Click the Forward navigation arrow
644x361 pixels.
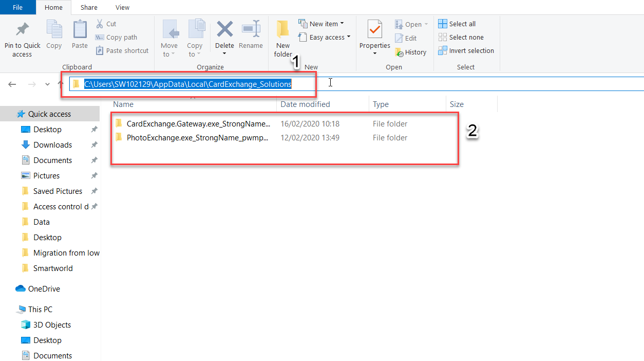32,84
